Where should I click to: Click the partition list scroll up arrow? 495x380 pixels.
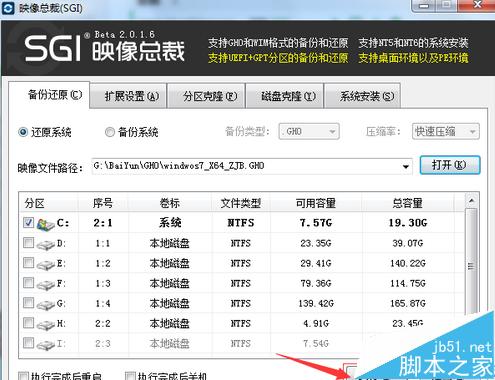471,201
